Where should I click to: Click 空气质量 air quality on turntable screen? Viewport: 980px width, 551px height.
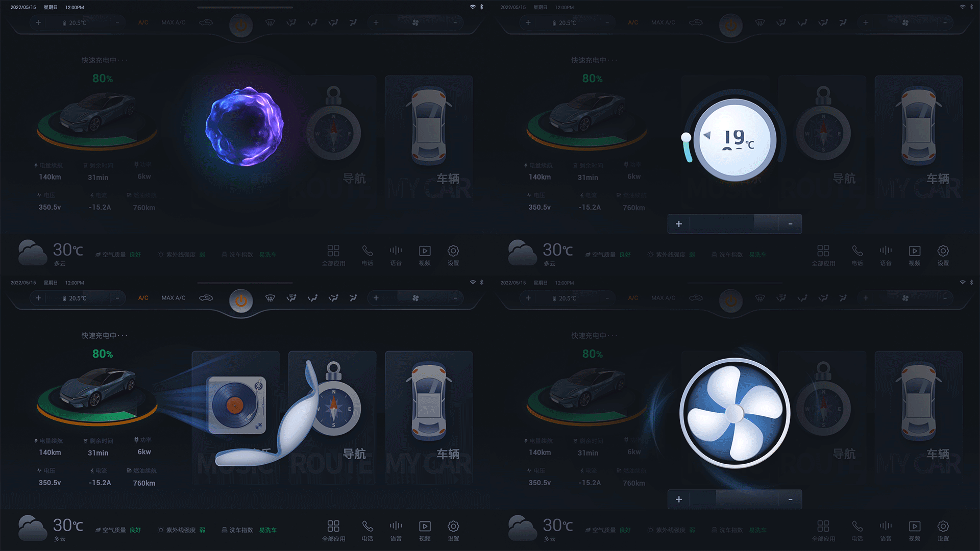point(118,530)
